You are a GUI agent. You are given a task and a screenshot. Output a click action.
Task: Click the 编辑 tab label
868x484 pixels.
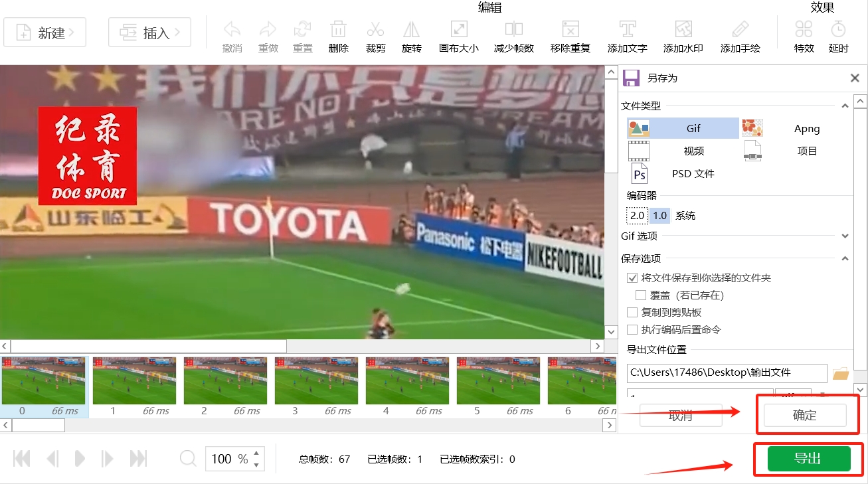pos(490,7)
